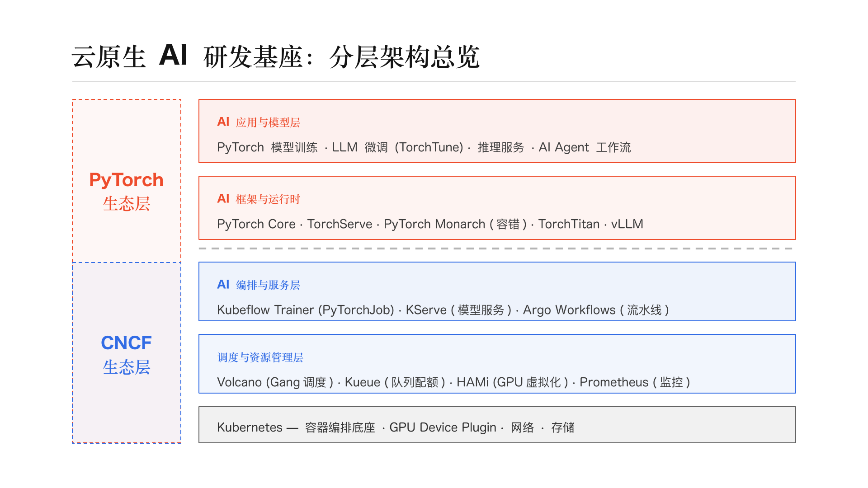Click the 调度与资源管理层 heading
Image resolution: width=868 pixels, height=488 pixels.
click(x=260, y=357)
